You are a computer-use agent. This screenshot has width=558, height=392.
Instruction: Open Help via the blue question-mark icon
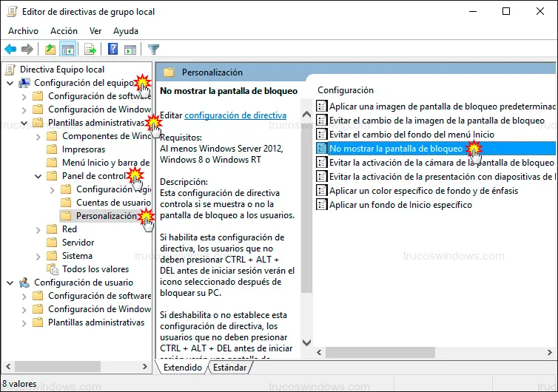[113, 50]
